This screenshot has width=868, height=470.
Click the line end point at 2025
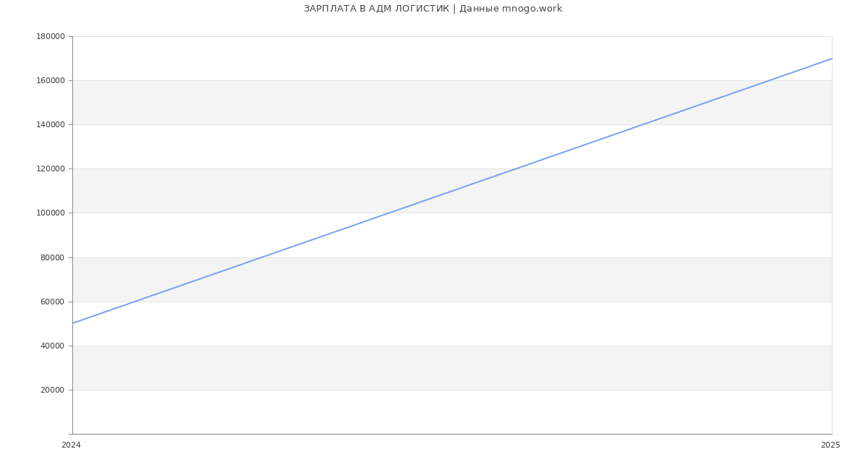pyautogui.click(x=832, y=59)
